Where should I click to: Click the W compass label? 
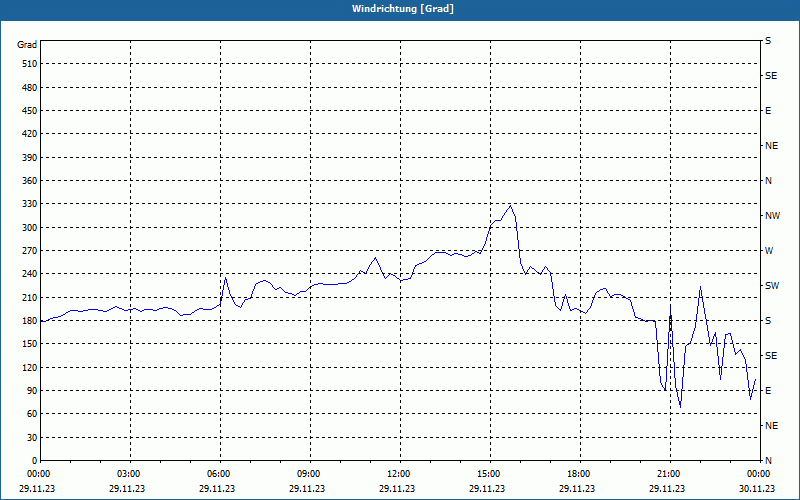click(769, 251)
